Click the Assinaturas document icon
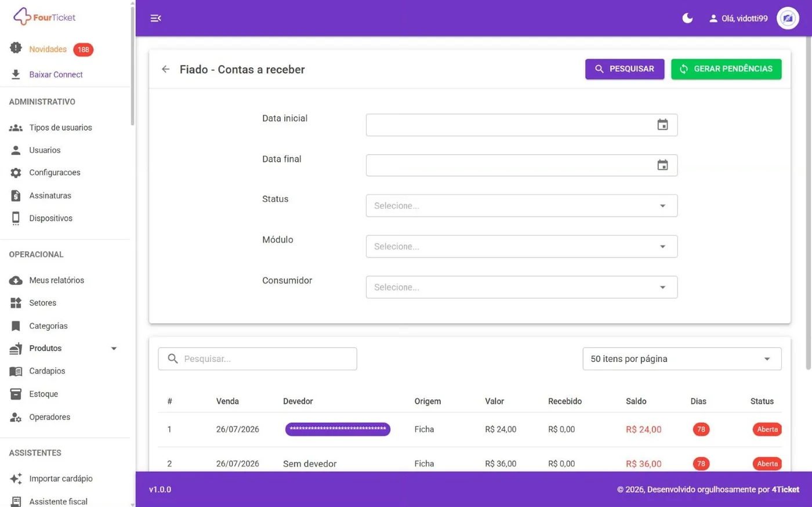The image size is (812, 507). tap(16, 195)
